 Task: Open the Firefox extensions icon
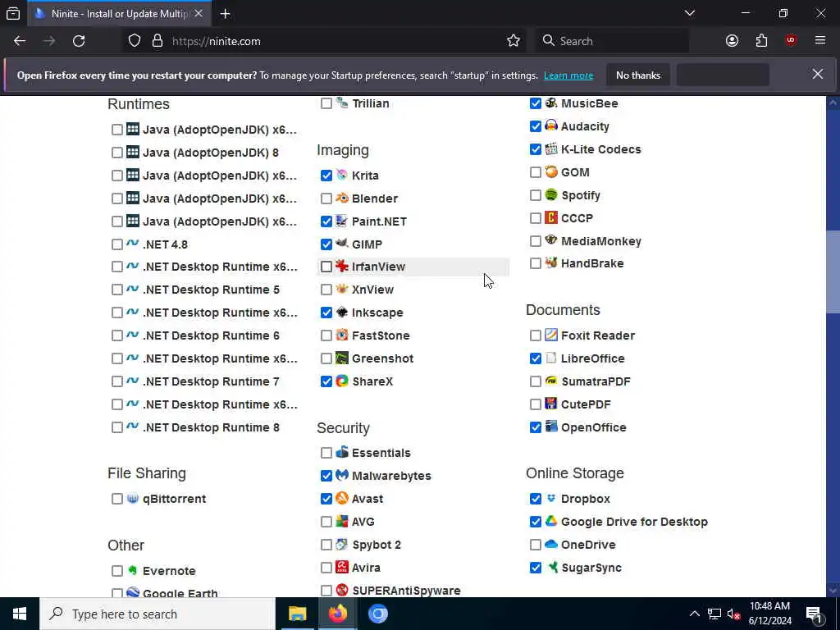761,41
